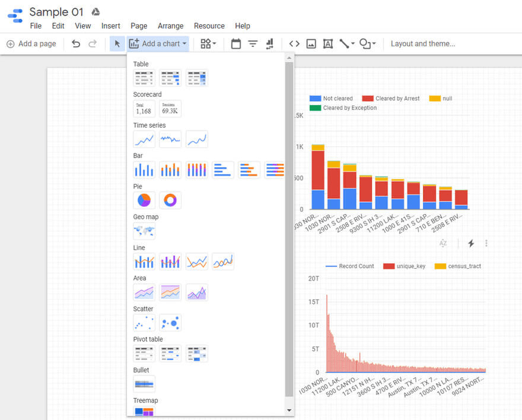Insert an image onto the canvas
The height and width of the screenshot is (420, 522).
click(x=311, y=43)
